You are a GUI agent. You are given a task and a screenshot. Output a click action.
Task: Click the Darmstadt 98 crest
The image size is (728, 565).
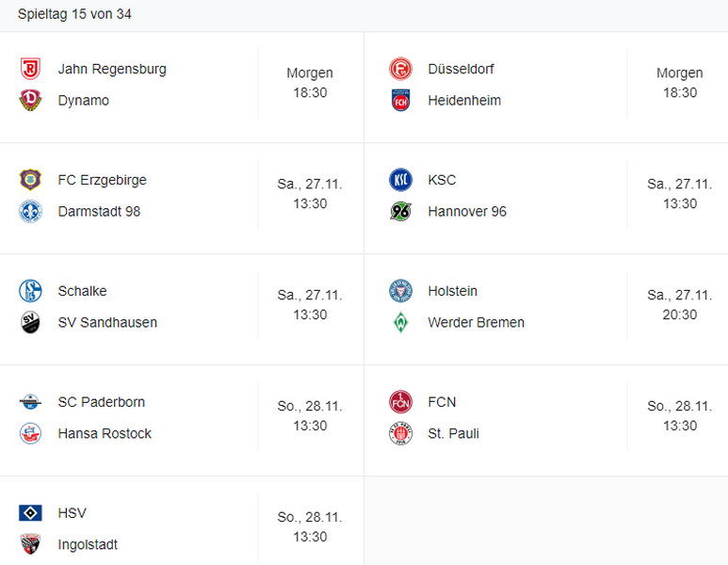[x=30, y=212]
